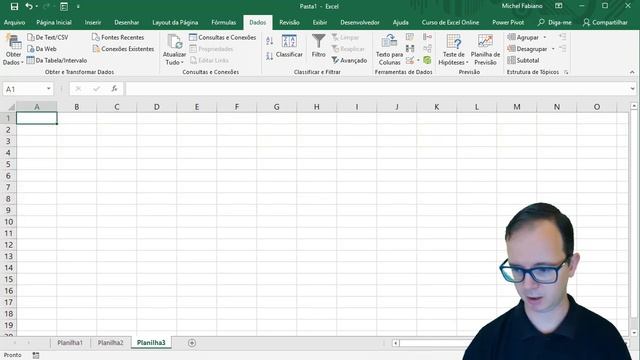
Task: Open the Power Pivot tab
Action: [508, 22]
